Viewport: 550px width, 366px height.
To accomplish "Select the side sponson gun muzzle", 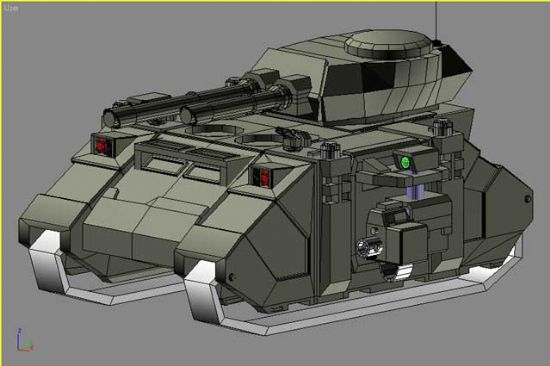I will pyautogui.click(x=368, y=247).
